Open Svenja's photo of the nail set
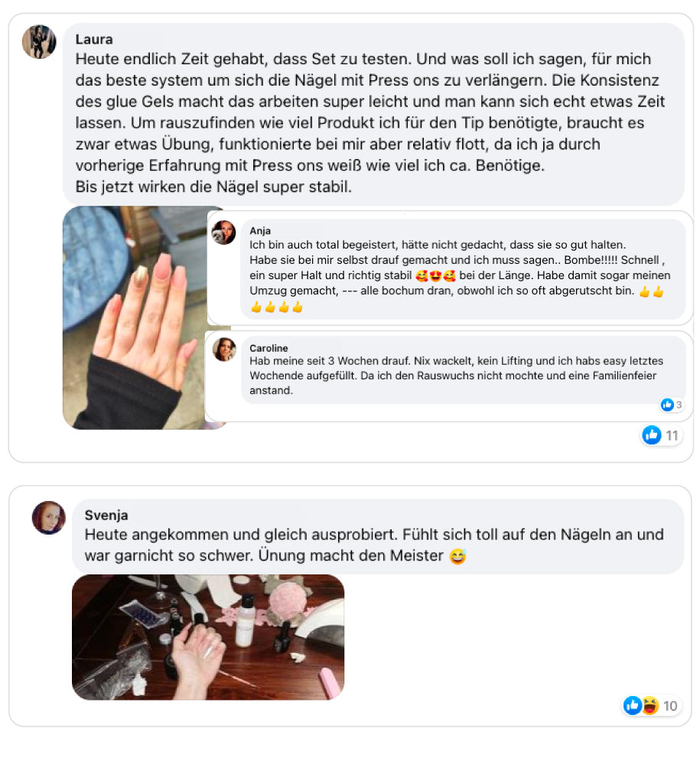This screenshot has height=761, width=700. pos(208,637)
